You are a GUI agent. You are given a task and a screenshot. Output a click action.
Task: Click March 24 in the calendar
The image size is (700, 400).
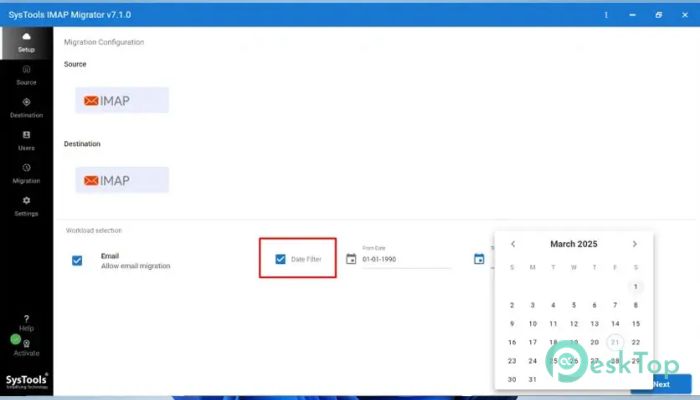point(533,361)
